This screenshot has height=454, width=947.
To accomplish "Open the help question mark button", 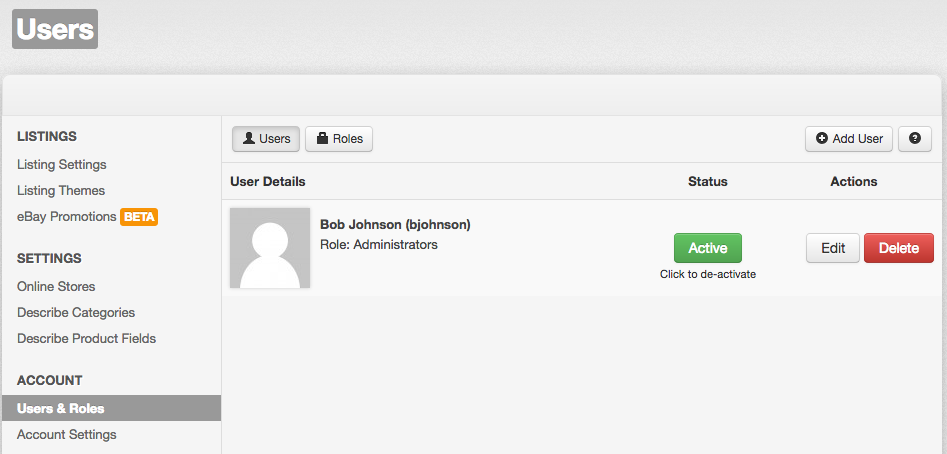I will 914,139.
